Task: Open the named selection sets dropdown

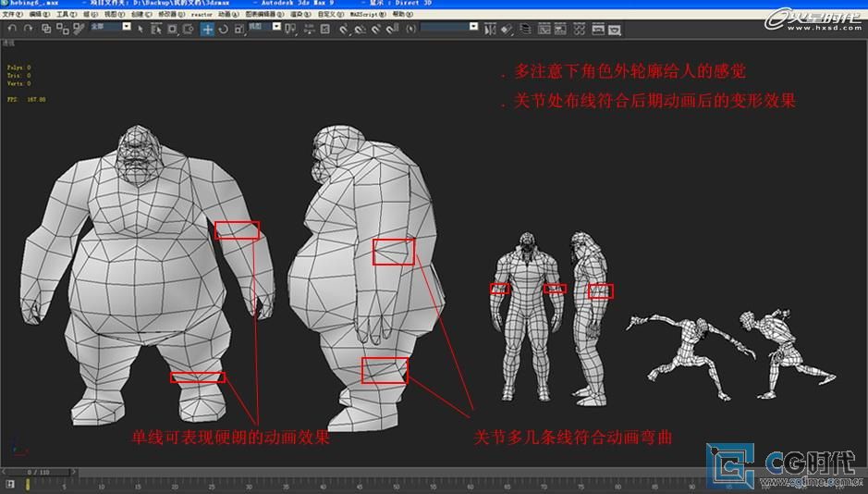Action: (x=449, y=28)
